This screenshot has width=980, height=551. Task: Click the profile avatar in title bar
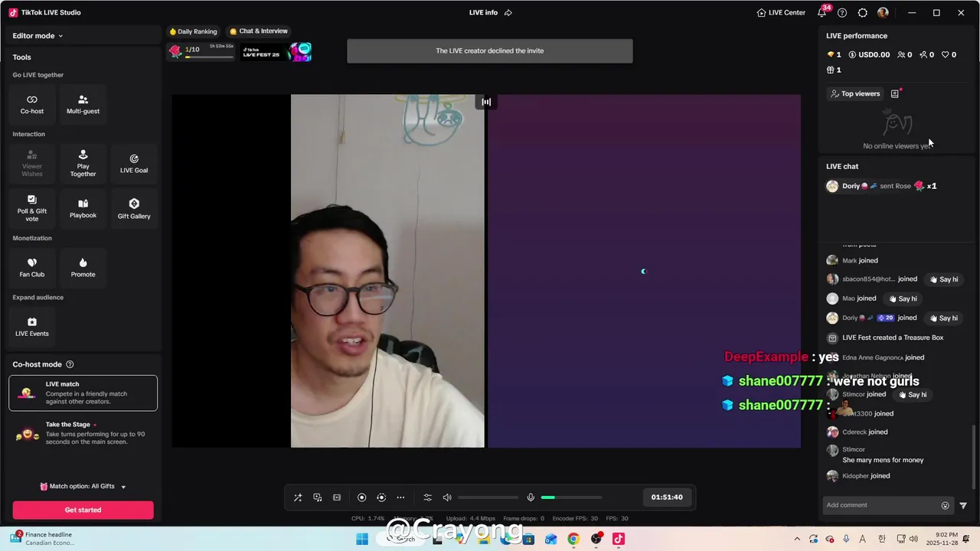[x=883, y=12]
